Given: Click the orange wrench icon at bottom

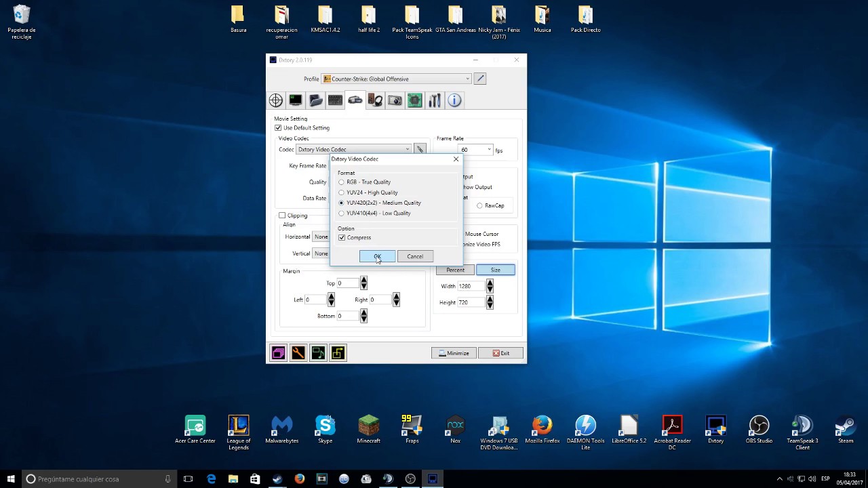Looking at the screenshot, I should (298, 352).
